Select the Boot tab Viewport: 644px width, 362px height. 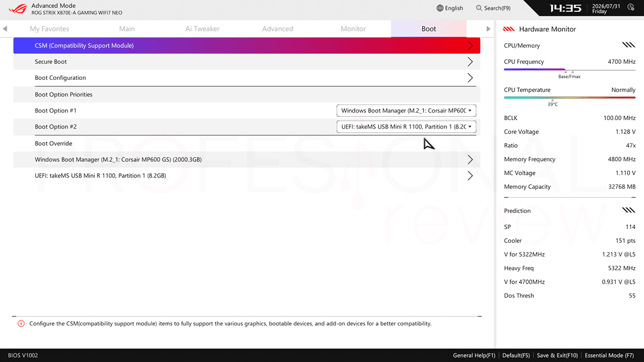click(x=429, y=29)
